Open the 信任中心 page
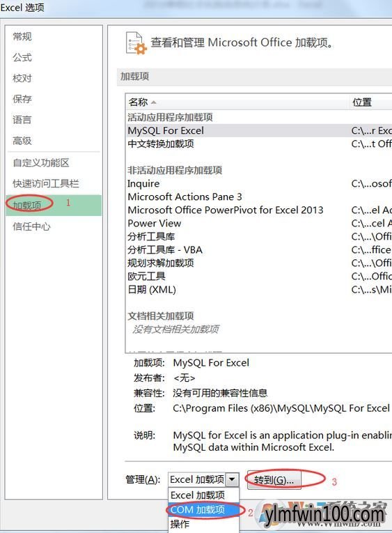Image resolution: width=392 pixels, height=533 pixels. point(31,226)
